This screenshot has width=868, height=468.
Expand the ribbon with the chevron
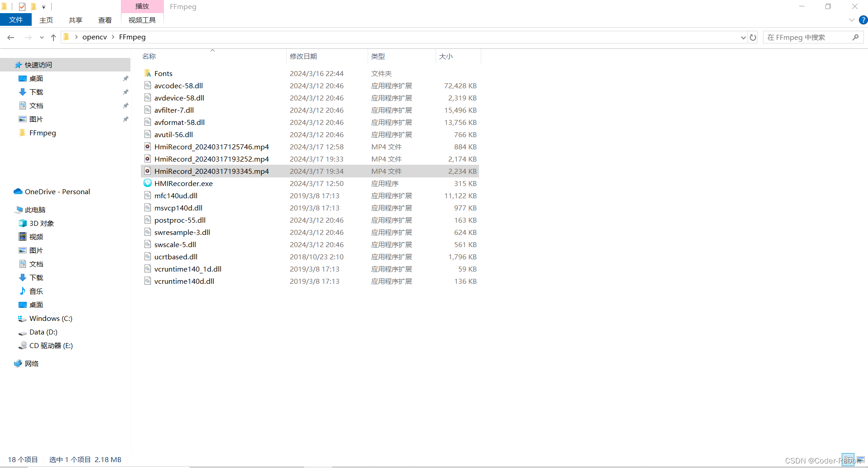click(851, 20)
